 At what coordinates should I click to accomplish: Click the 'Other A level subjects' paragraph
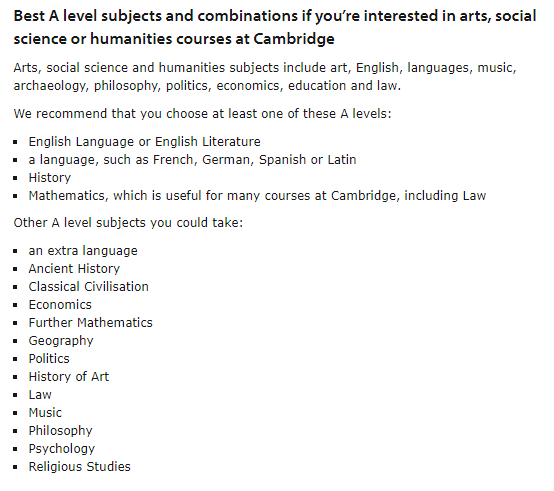(x=128, y=223)
